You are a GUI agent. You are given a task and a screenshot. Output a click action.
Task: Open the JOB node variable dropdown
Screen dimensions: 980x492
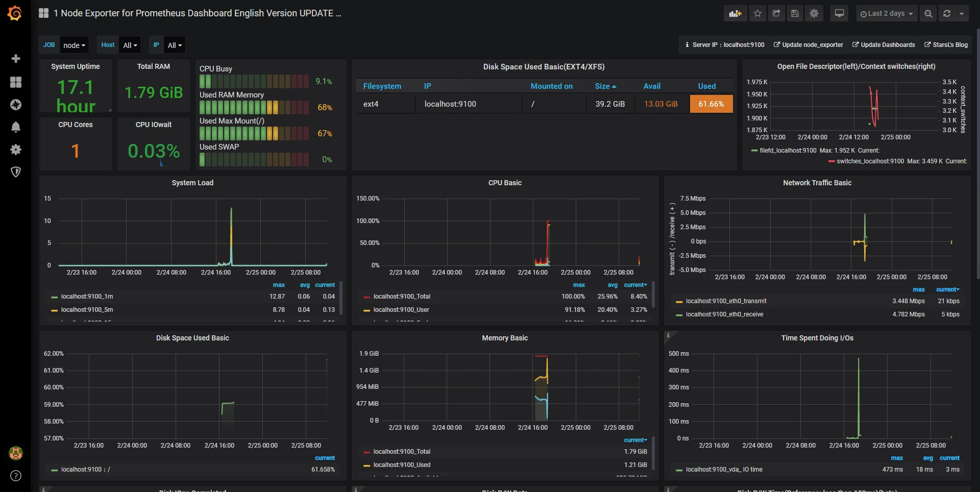click(74, 45)
